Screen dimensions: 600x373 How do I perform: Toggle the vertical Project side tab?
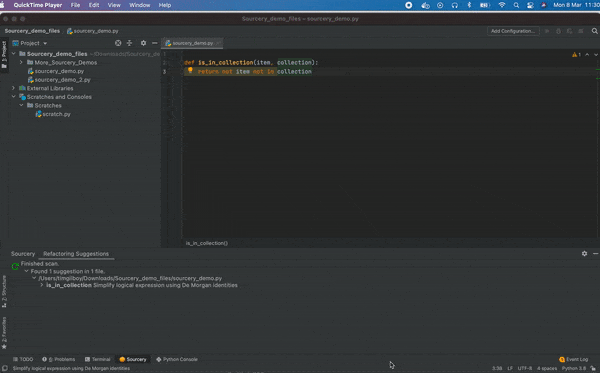4,54
